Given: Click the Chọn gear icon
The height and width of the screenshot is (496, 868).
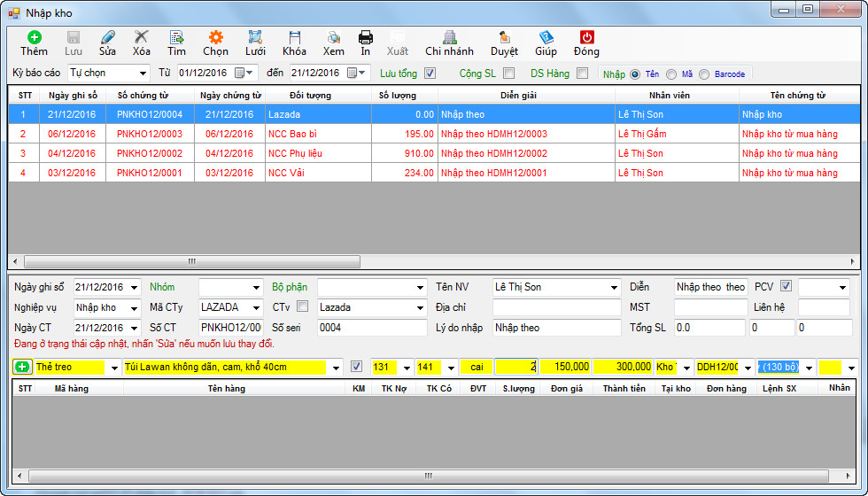Looking at the screenshot, I should point(215,37).
